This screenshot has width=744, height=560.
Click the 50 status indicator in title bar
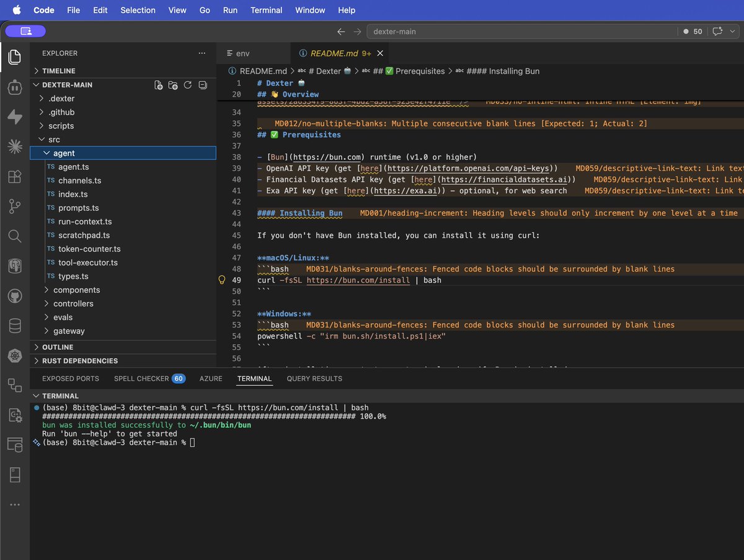[x=693, y=31]
